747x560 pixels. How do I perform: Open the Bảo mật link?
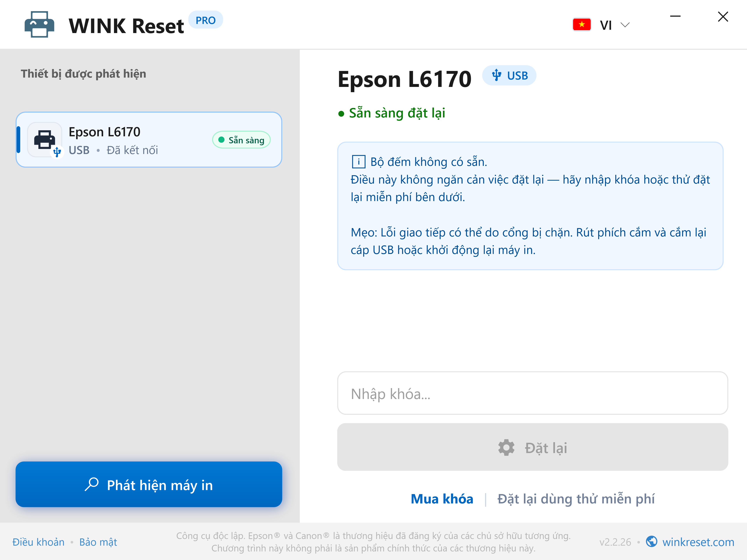[x=98, y=542]
